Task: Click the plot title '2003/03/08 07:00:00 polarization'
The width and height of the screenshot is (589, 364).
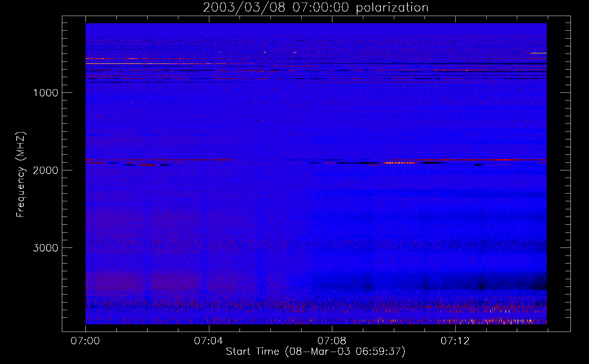Action: coord(316,7)
